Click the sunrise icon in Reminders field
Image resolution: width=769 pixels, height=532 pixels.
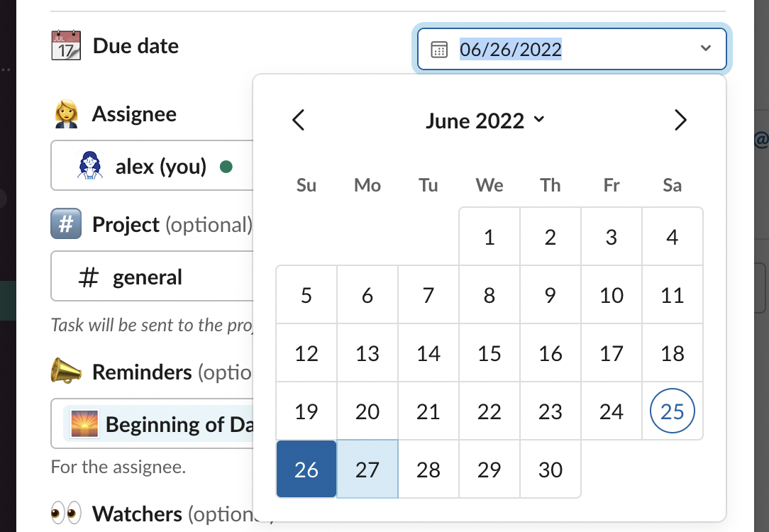click(x=84, y=425)
